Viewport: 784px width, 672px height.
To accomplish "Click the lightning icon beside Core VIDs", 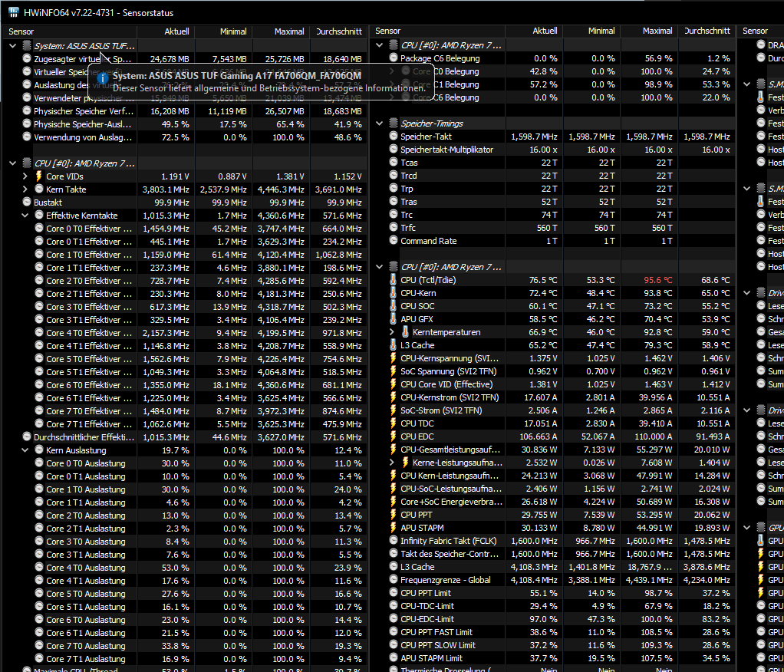I will pyautogui.click(x=39, y=176).
